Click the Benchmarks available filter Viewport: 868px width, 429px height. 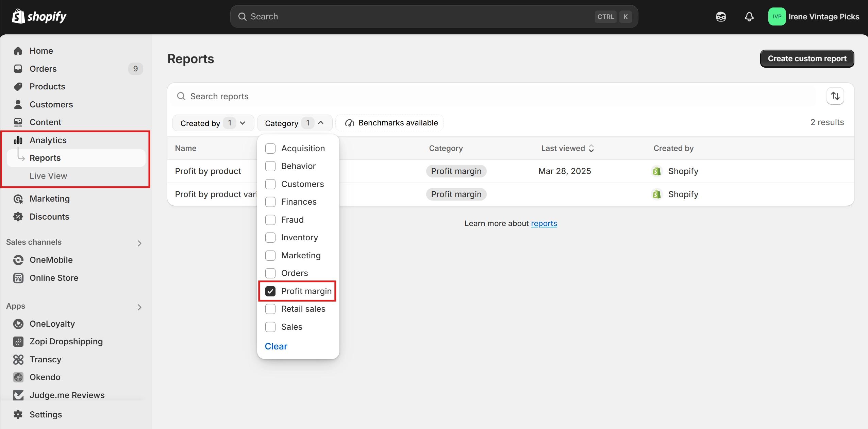[x=389, y=123]
